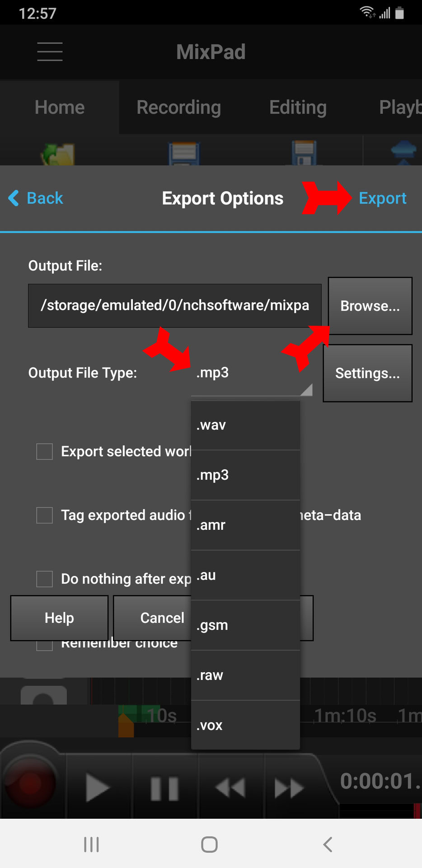422x868 pixels.
Task: Tap the orange timeline position marker
Action: (126, 725)
